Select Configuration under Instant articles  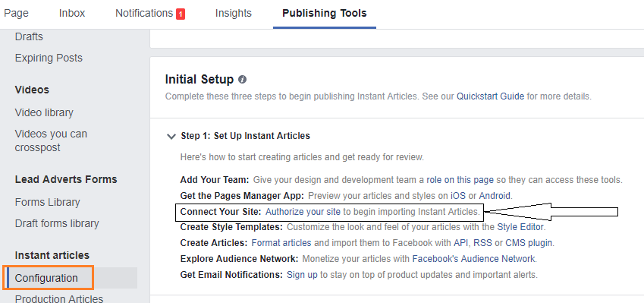tap(46, 279)
